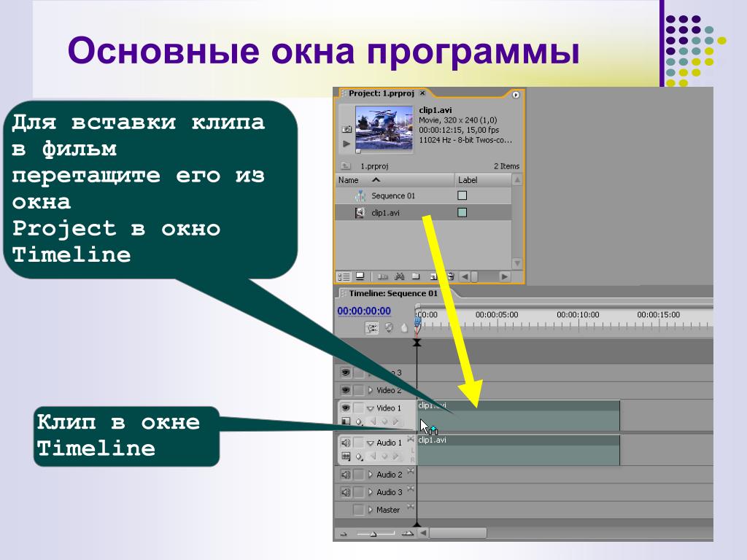
Task: Mute Audio 3 track speaker icon
Action: 346,492
